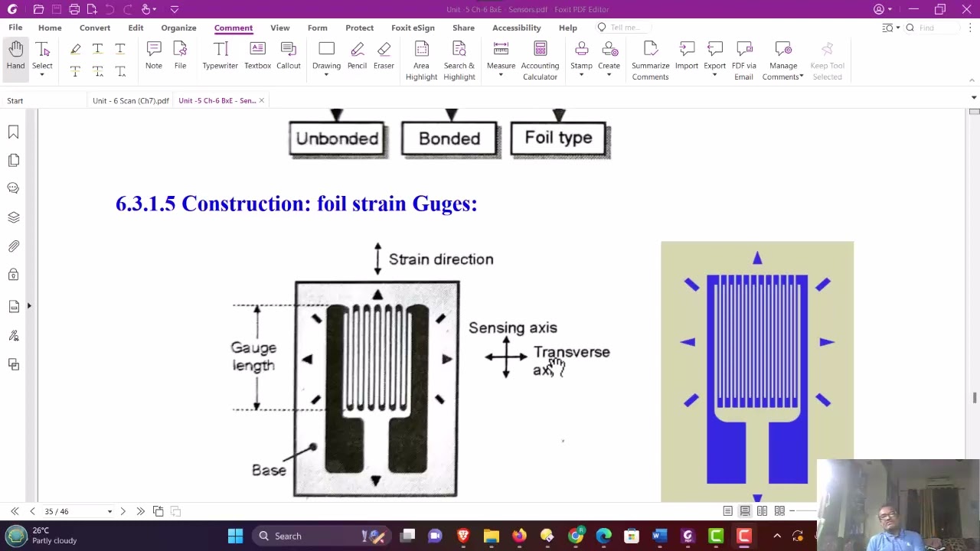This screenshot has height=551, width=980.
Task: Switch to facing pages view mode
Action: [x=762, y=511]
